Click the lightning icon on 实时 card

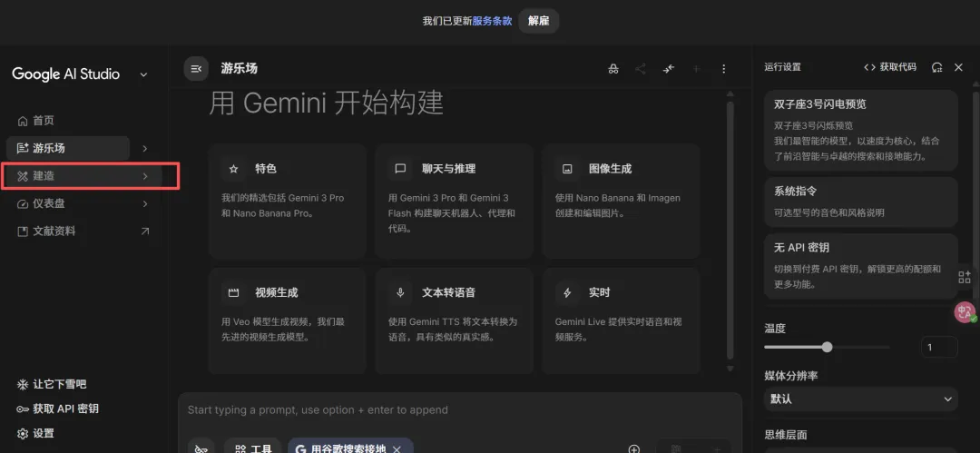pyautogui.click(x=567, y=293)
